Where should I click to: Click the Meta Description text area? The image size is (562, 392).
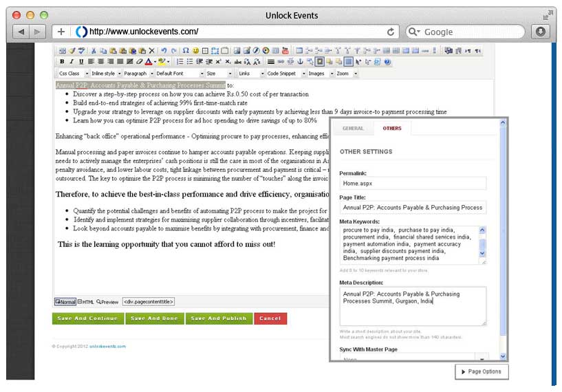pos(413,306)
